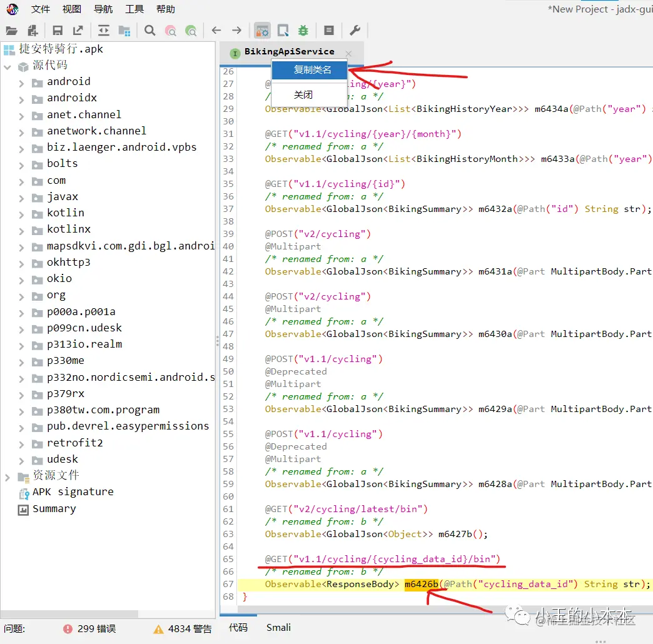Toggle flatten packages view
The width and height of the screenshot is (653, 644).
coord(124,31)
